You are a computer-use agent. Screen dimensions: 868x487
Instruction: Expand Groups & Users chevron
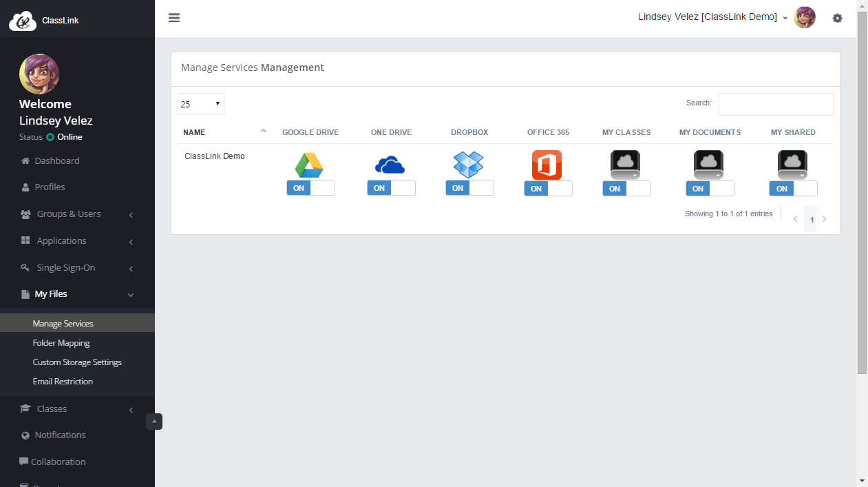tap(131, 215)
